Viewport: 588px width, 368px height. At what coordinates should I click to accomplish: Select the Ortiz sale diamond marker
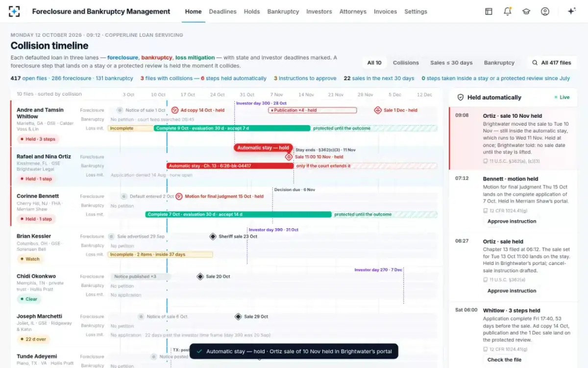289,157
